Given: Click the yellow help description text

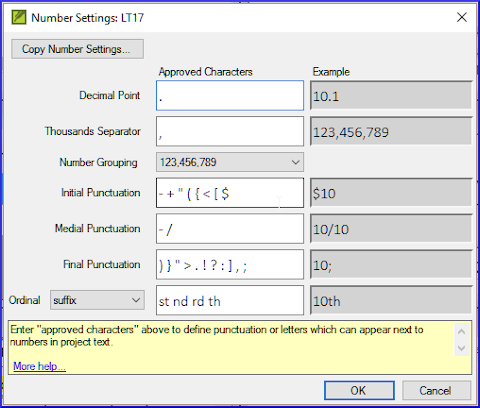Looking at the screenshot, I should pyautogui.click(x=217, y=336).
